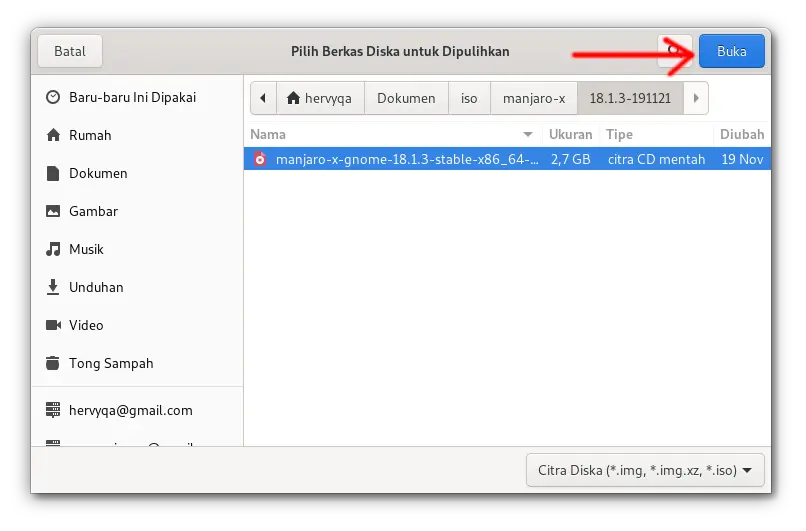806x531 pixels.
Task: Click the Nama column sort arrow
Action: [527, 135]
